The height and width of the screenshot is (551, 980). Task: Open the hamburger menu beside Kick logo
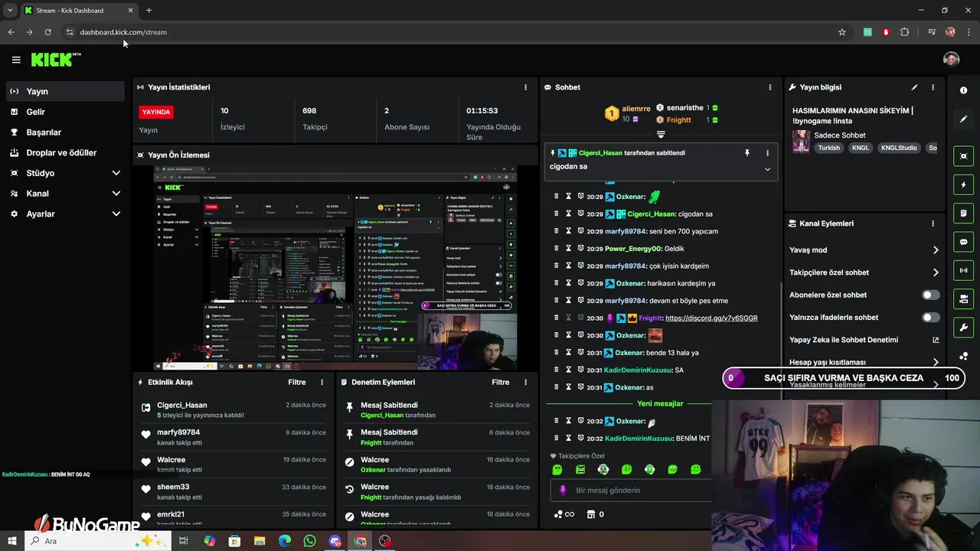(x=16, y=60)
